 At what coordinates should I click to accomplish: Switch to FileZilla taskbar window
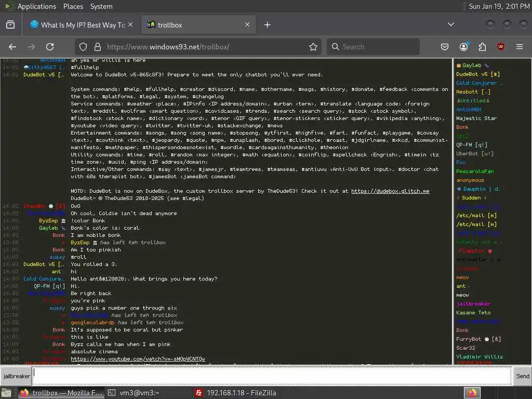[x=236, y=393]
